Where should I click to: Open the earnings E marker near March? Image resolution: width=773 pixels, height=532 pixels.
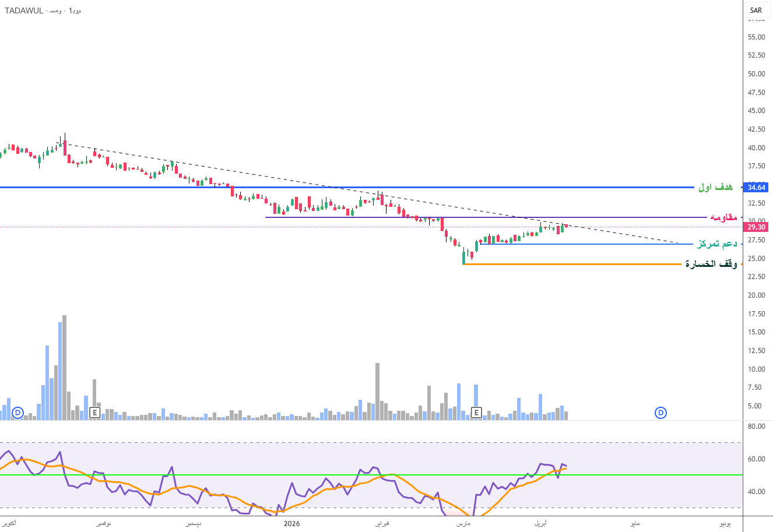[x=476, y=413]
